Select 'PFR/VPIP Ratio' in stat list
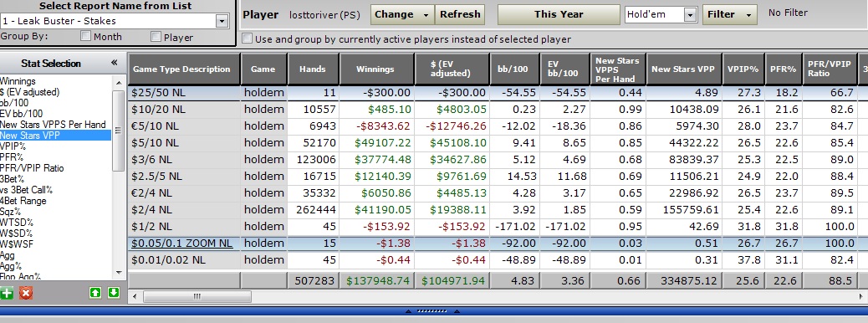868x323 pixels. (x=32, y=168)
